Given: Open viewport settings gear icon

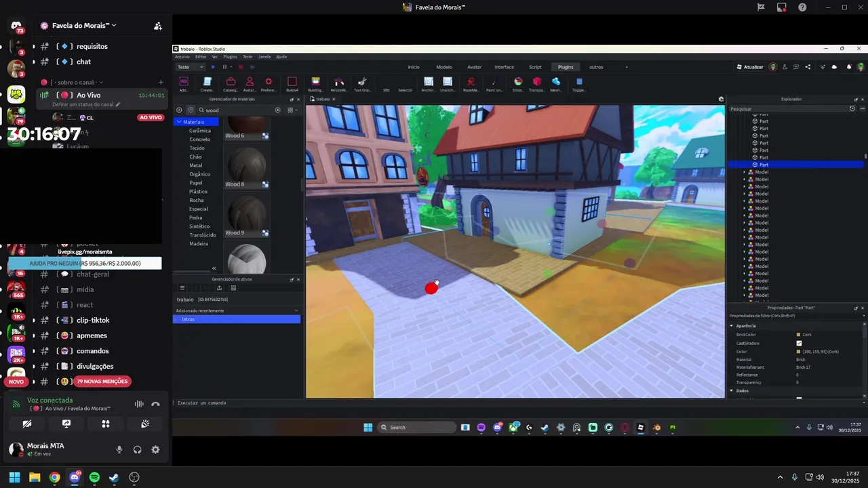Looking at the screenshot, I should coord(721,99).
